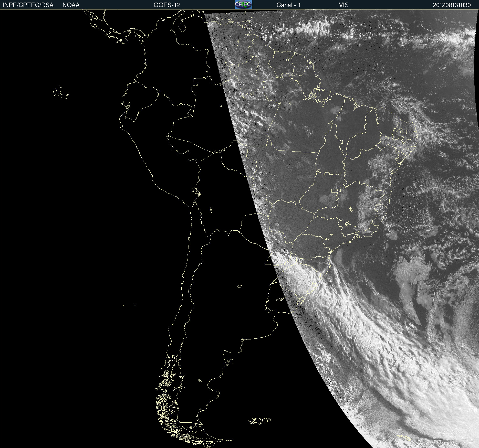
Task: Click the 'Canal - 1' channel label
Action: [x=289, y=5]
